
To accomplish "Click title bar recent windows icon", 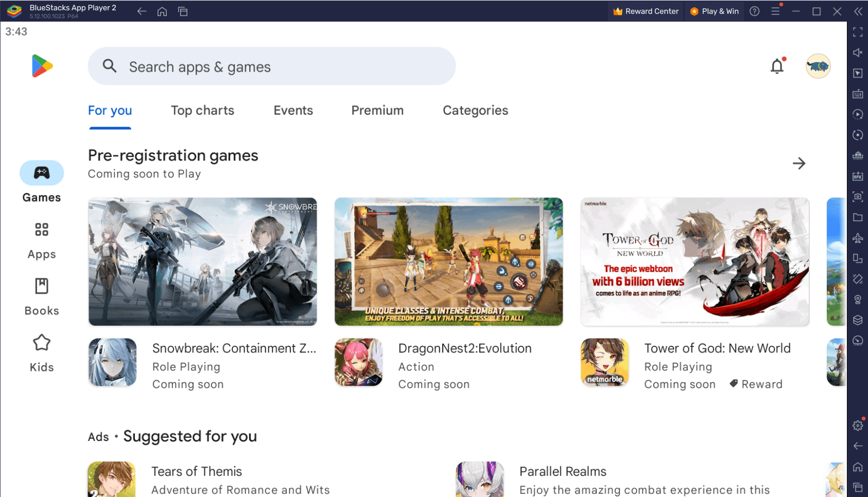I will click(x=183, y=11).
